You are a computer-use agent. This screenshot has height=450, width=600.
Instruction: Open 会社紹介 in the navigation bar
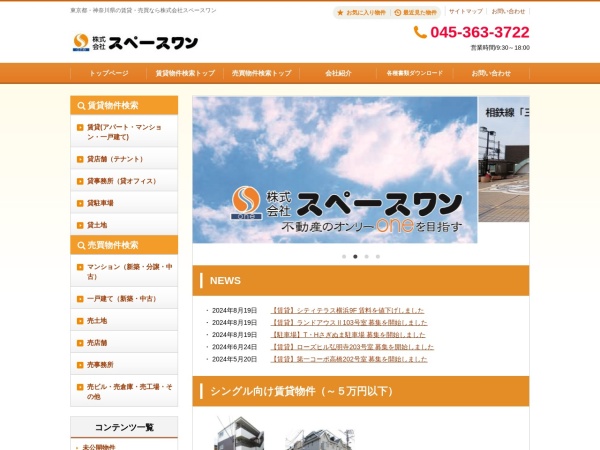(x=338, y=73)
